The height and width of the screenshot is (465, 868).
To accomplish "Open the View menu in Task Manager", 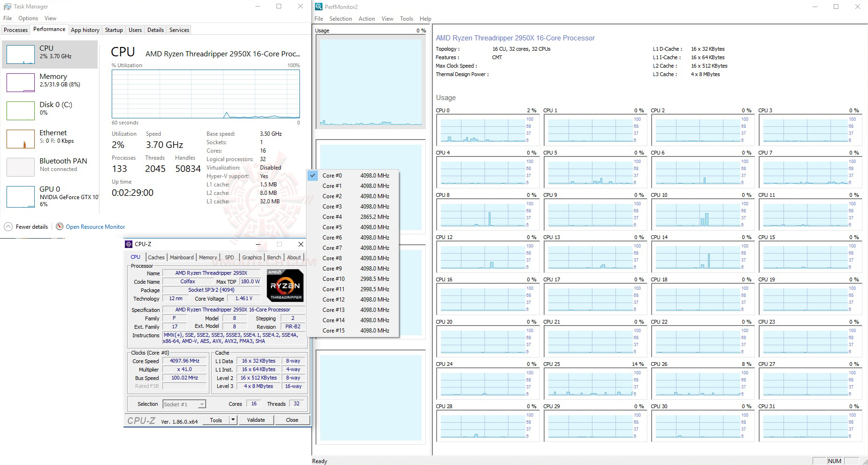I will [50, 18].
